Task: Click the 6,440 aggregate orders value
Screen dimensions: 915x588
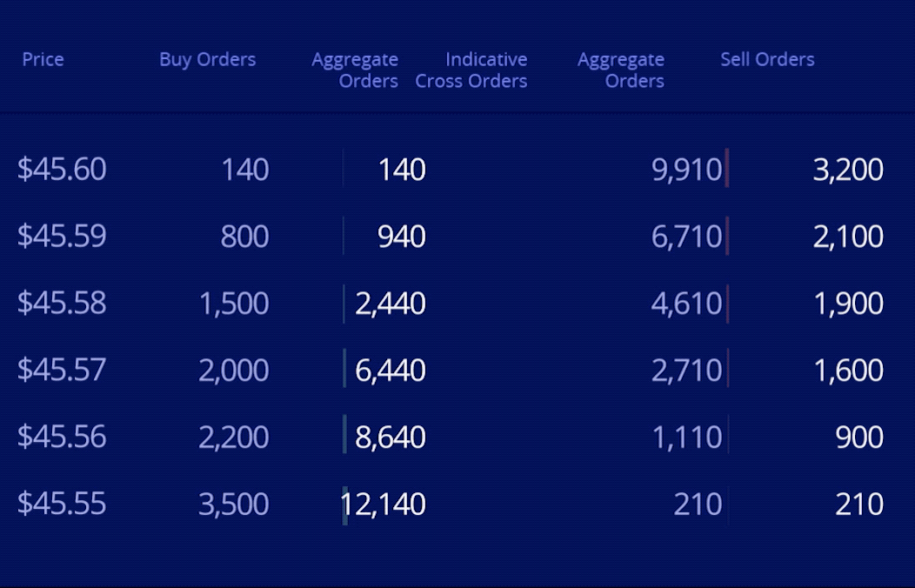Action: (x=391, y=371)
